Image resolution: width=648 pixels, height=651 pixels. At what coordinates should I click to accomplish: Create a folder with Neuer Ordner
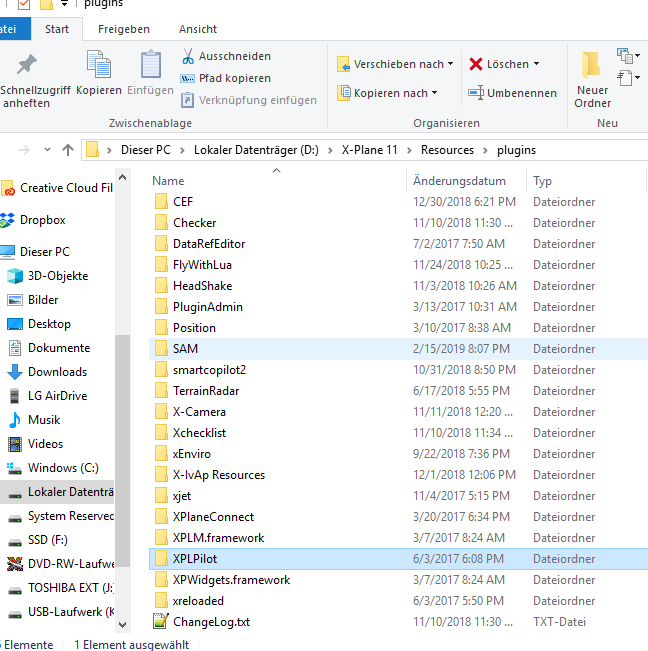(x=592, y=80)
